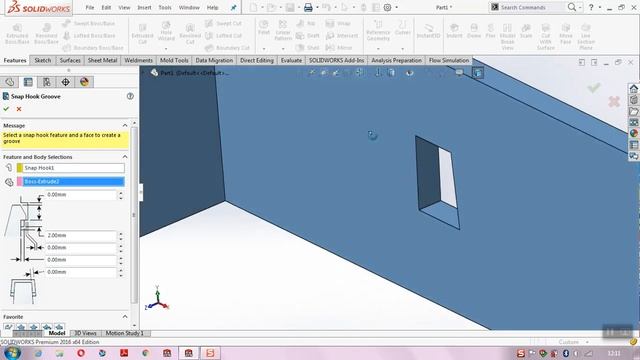The width and height of the screenshot is (640, 360).
Task: Click the PDF reader taskbar icon
Action: click(124, 353)
